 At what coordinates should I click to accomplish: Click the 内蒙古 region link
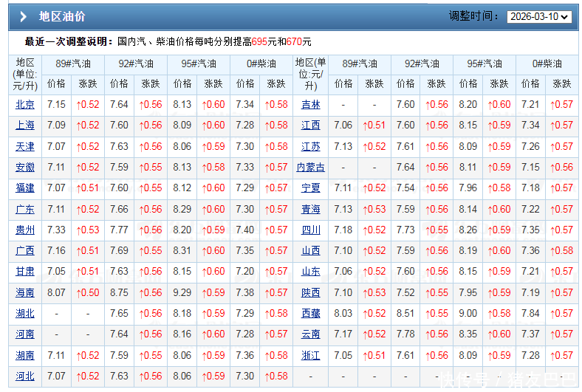click(311, 168)
